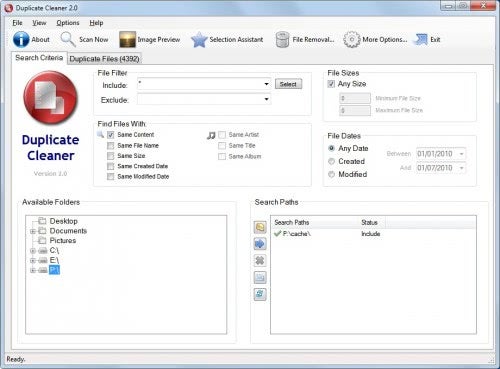Viewport: 500px width, 369px height.
Task: Launch Selection Assistant star icon
Action: point(199,39)
